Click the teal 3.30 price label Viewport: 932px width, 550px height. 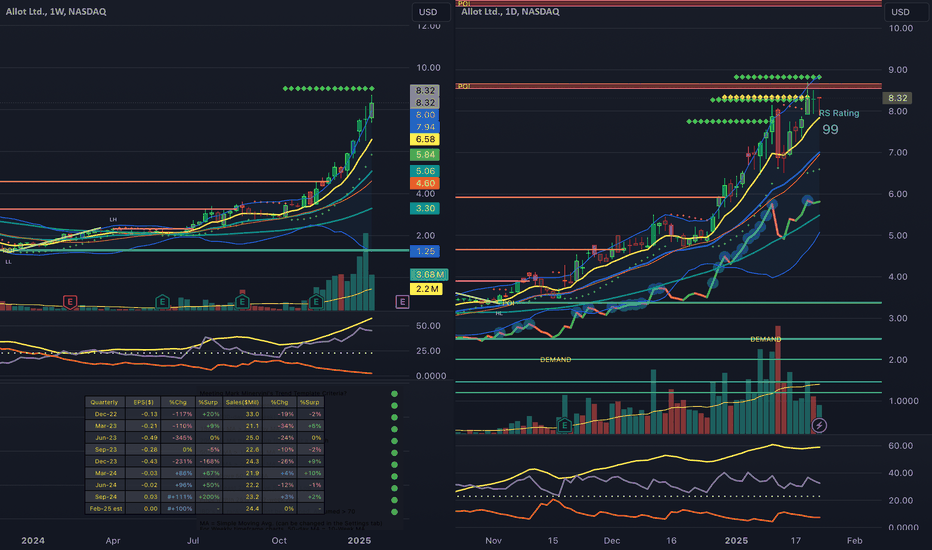point(425,208)
